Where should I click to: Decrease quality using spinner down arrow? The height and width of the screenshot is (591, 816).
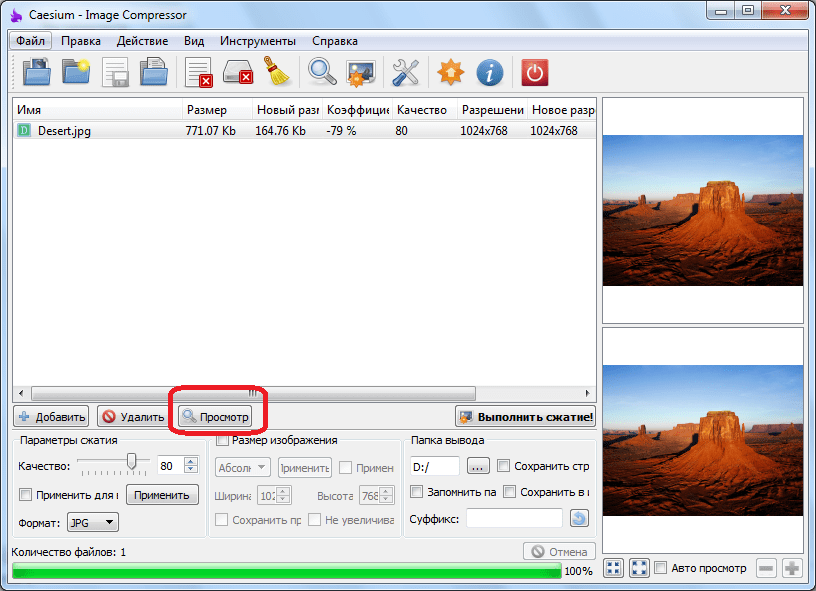click(191, 469)
